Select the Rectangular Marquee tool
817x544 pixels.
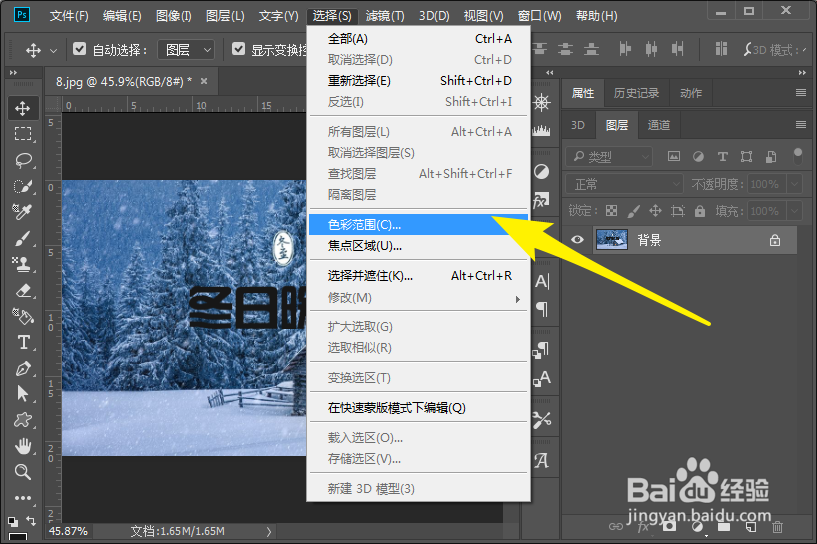pyautogui.click(x=22, y=134)
